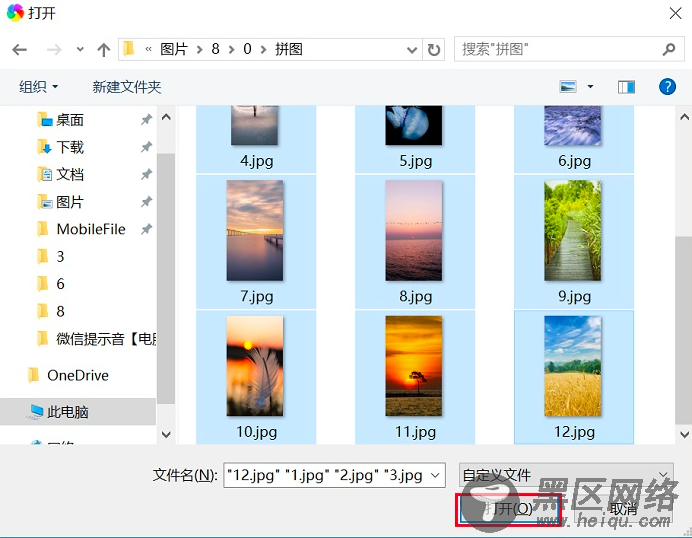Open the view options dropdown arrow
The height and width of the screenshot is (538, 692).
[590, 87]
